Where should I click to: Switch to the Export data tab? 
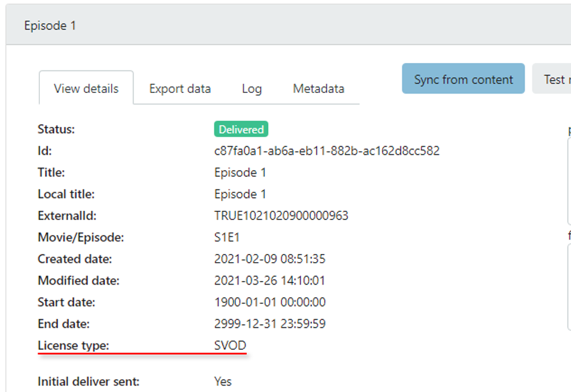180,89
